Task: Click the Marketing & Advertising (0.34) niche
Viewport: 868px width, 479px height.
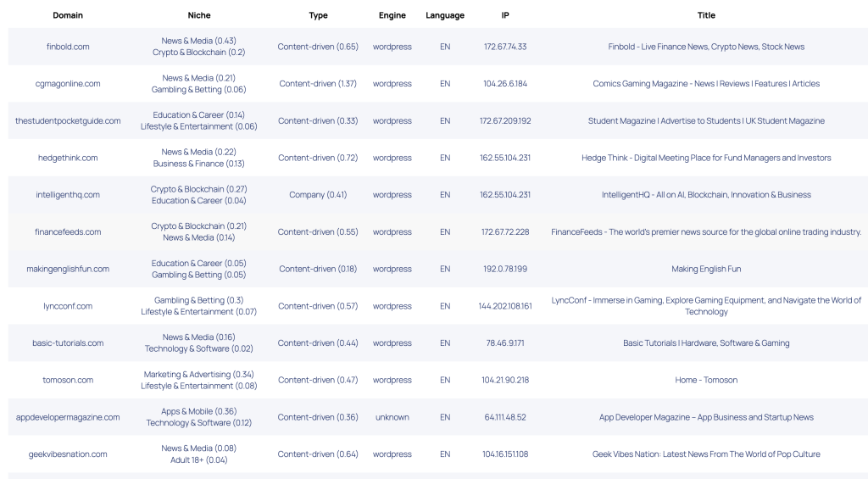Action: pyautogui.click(x=198, y=375)
